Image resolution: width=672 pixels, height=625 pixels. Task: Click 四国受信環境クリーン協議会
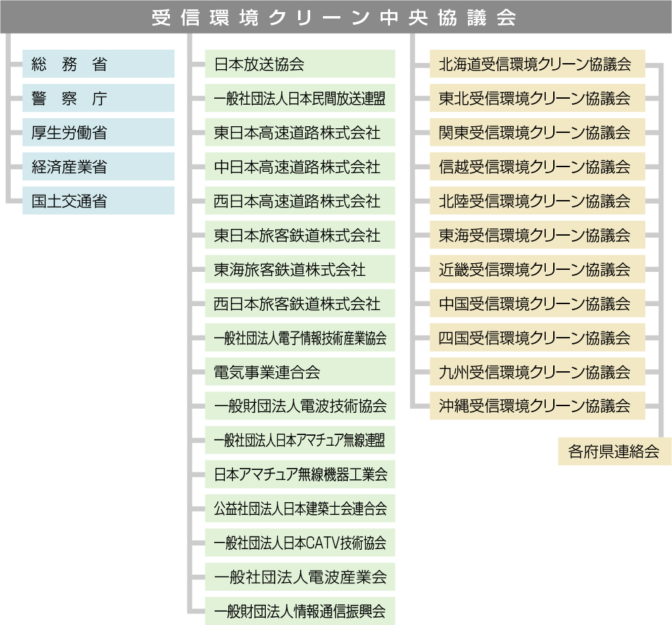click(538, 338)
